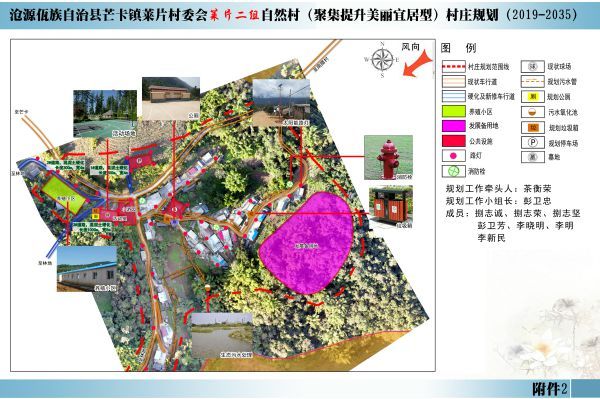Open the 活动场地 sports court photo
The image size is (600, 399).
click(105, 114)
